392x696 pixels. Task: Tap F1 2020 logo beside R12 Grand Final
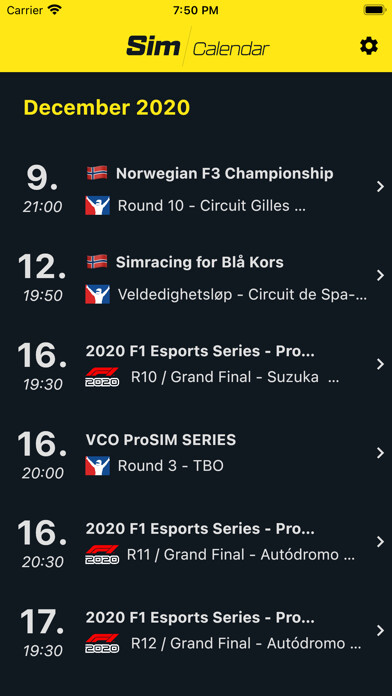click(x=102, y=643)
